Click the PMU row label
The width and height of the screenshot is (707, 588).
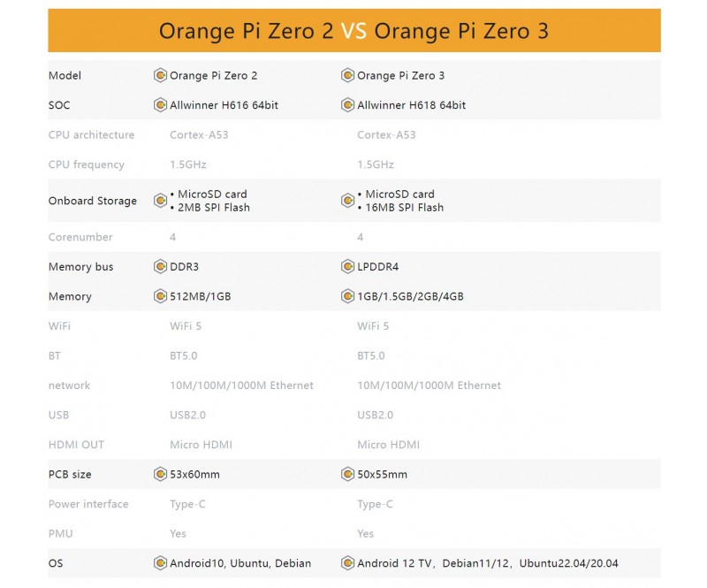tap(60, 534)
